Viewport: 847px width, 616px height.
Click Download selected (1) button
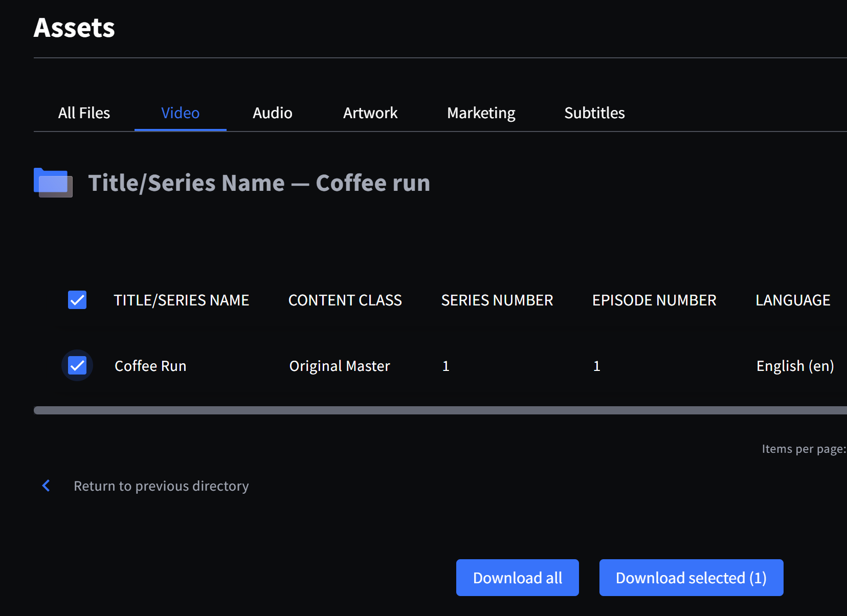(692, 578)
